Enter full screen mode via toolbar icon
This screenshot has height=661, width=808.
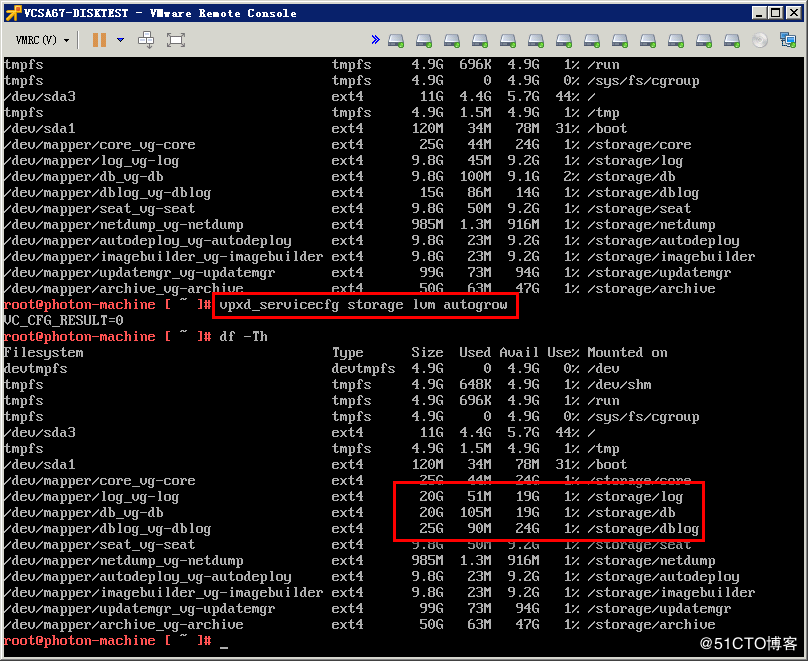point(176,40)
